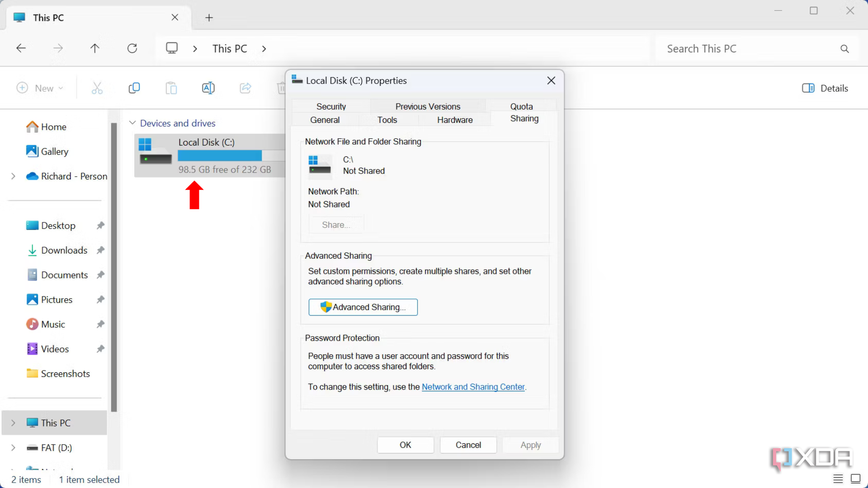Image resolution: width=868 pixels, height=488 pixels.
Task: Click the Local Disk usage bar
Action: click(x=220, y=155)
